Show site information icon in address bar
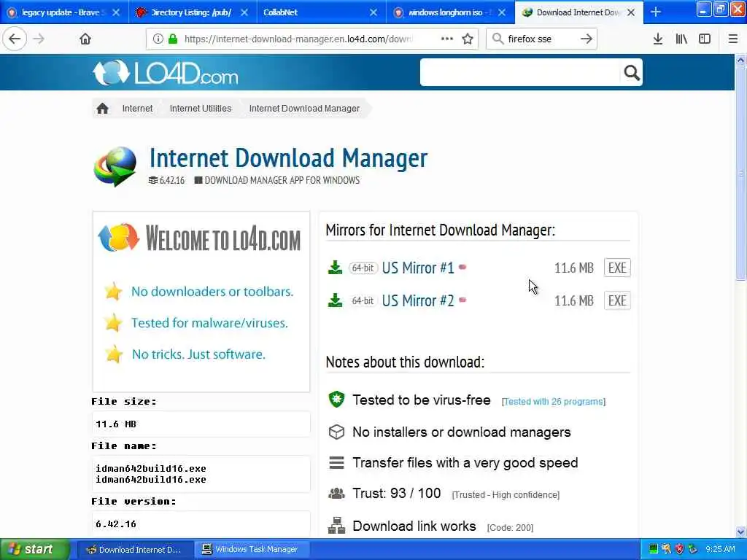Image resolution: width=747 pixels, height=560 pixels. [x=158, y=39]
